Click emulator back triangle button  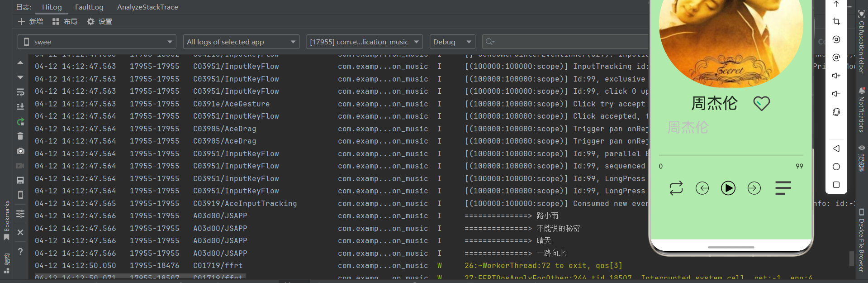[836, 149]
